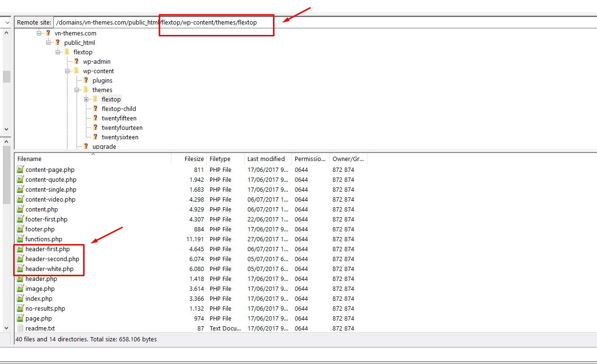Click inside the Remote site path field
Screen dimensions: 597x364
click(118, 22)
